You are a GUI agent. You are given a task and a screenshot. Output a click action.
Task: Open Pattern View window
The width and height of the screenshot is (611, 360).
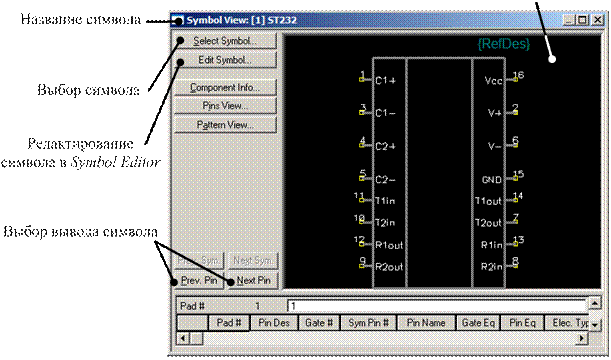coord(225,125)
